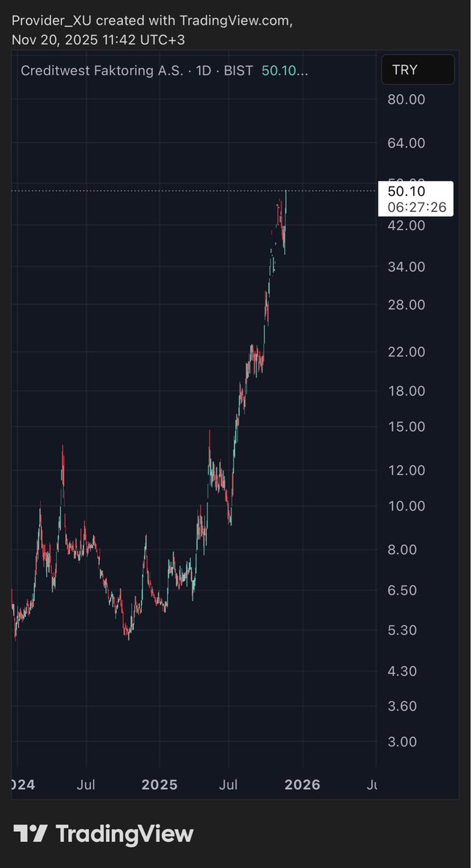This screenshot has height=868, width=471.
Task: Open the TRY currency selector
Action: [417, 70]
